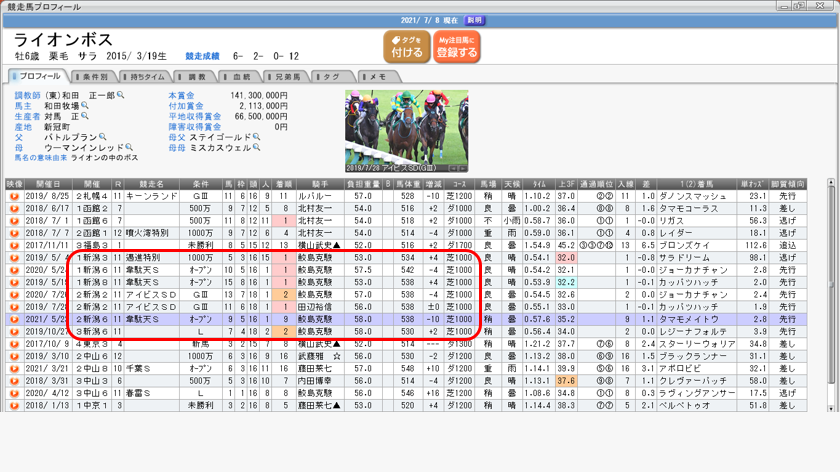Click the race table vertical scrollbar
The width and height of the screenshot is (840, 472).
coord(830,290)
